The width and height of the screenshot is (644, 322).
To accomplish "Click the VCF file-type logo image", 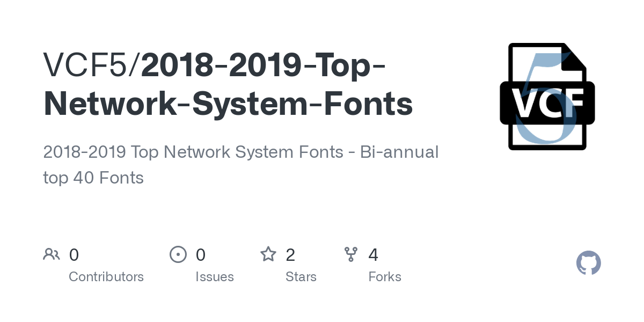I will 547,96.
